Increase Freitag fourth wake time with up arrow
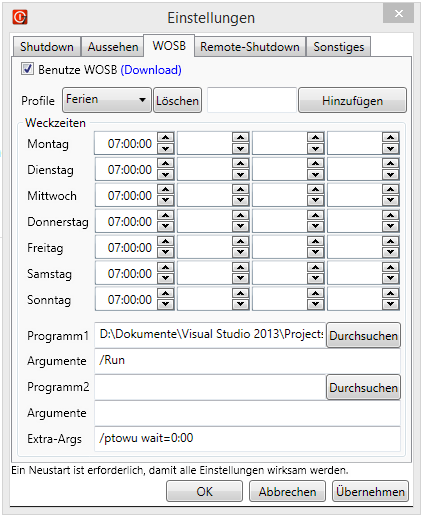The height and width of the screenshot is (517, 423). pyautogui.click(x=391, y=241)
